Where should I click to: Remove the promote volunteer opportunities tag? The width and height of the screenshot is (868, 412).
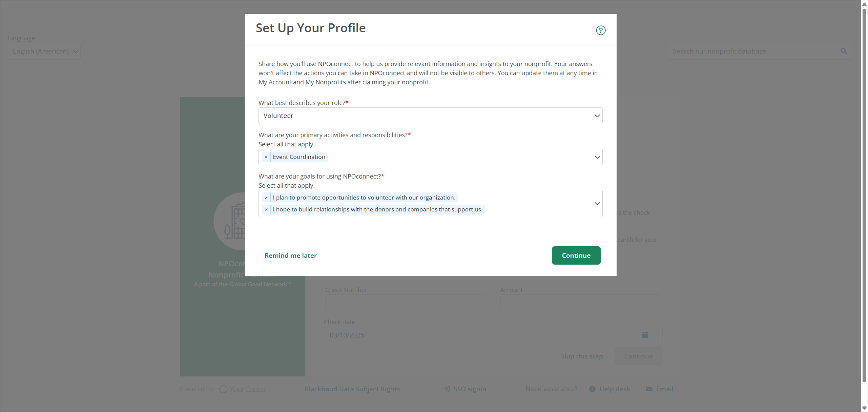point(266,198)
